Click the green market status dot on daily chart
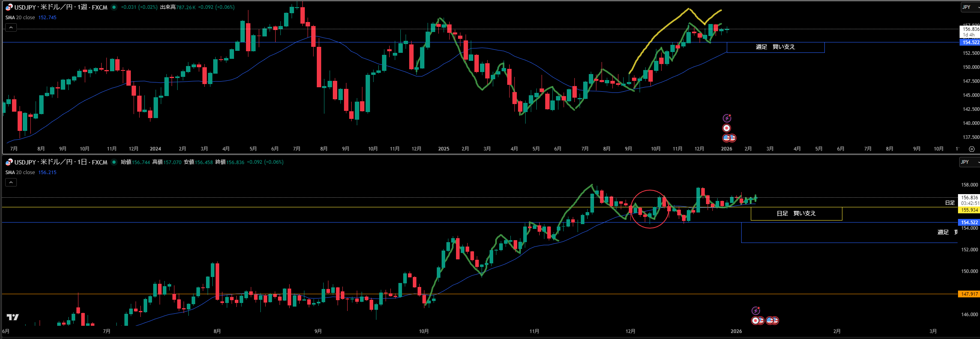Screen dimensions: 980x339 tap(114, 162)
